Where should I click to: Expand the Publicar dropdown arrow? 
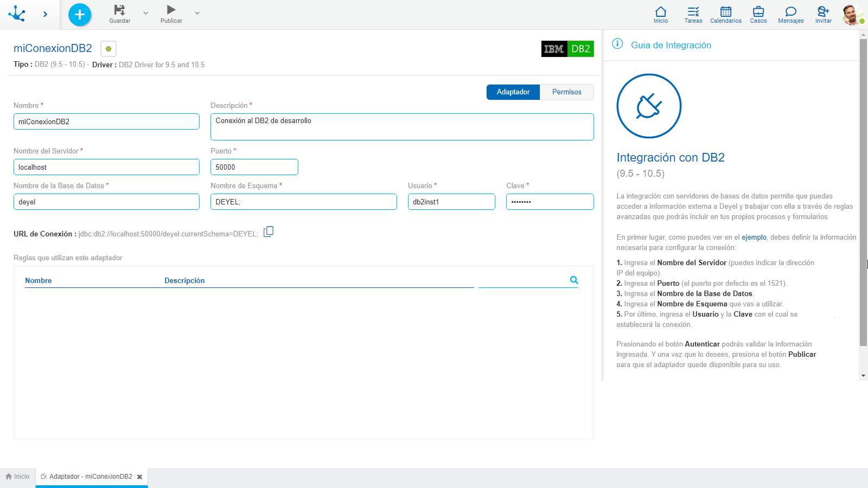(196, 14)
